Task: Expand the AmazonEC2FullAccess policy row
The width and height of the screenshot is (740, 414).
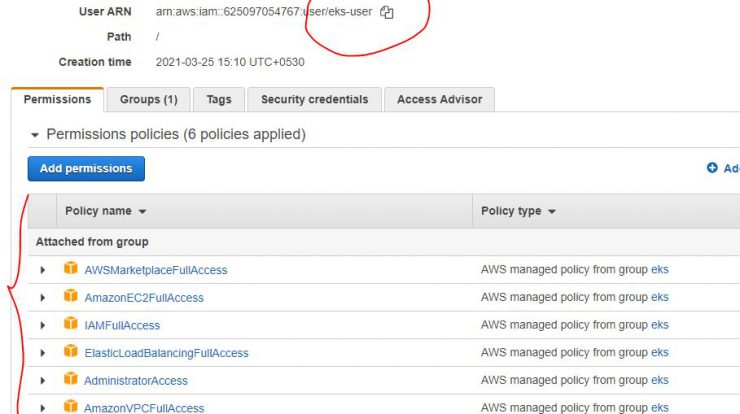Action: click(x=42, y=298)
